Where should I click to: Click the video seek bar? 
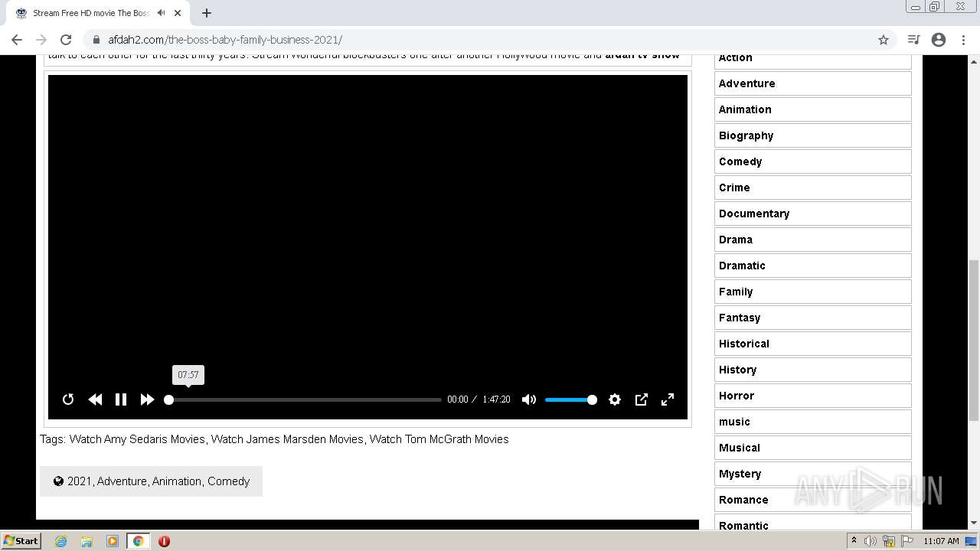click(x=303, y=399)
